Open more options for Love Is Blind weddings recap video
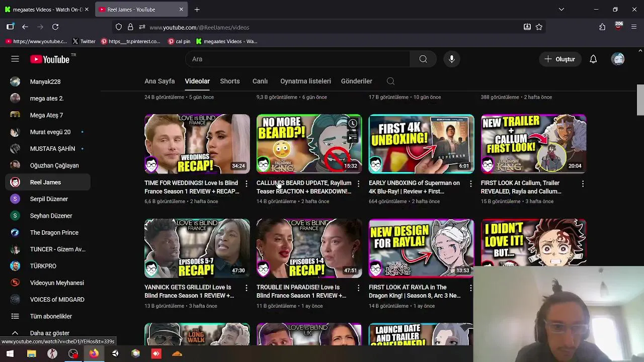 coord(246,184)
